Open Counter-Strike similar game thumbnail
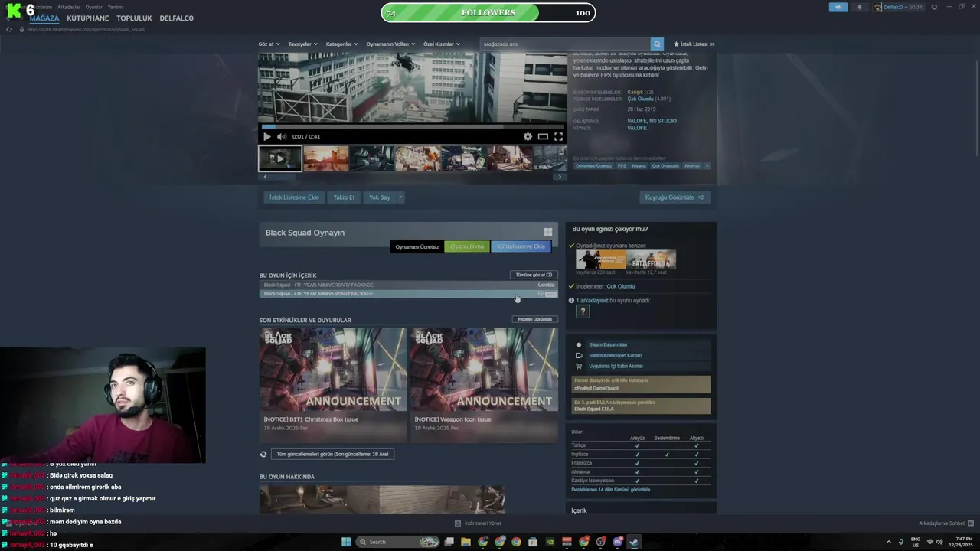Viewport: 980px width, 551px height. pos(601,259)
